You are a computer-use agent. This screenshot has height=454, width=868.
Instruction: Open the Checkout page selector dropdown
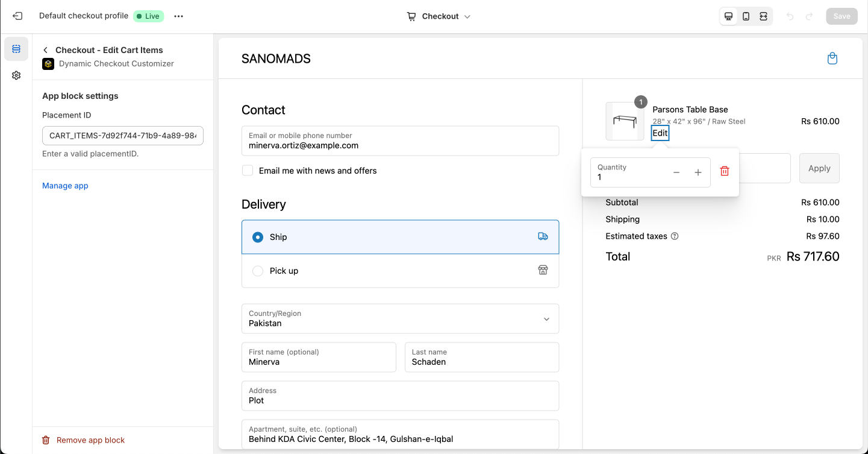click(439, 16)
